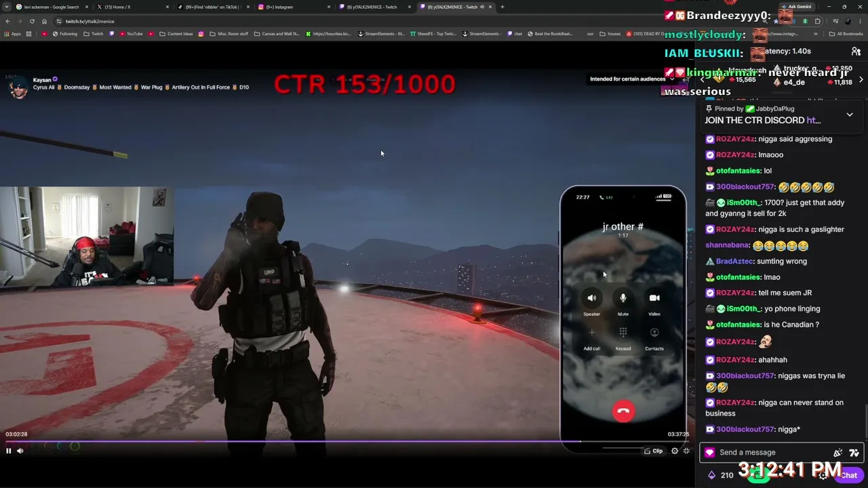The width and height of the screenshot is (868, 488).
Task: Open the Misc. Room stuff bookmarks folder
Action: point(229,34)
